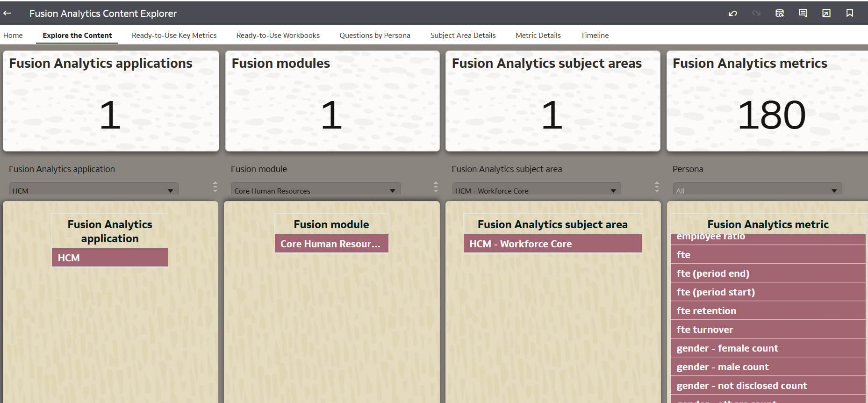The width and height of the screenshot is (868, 403).
Task: Select Core Human Resour... row
Action: pos(331,244)
